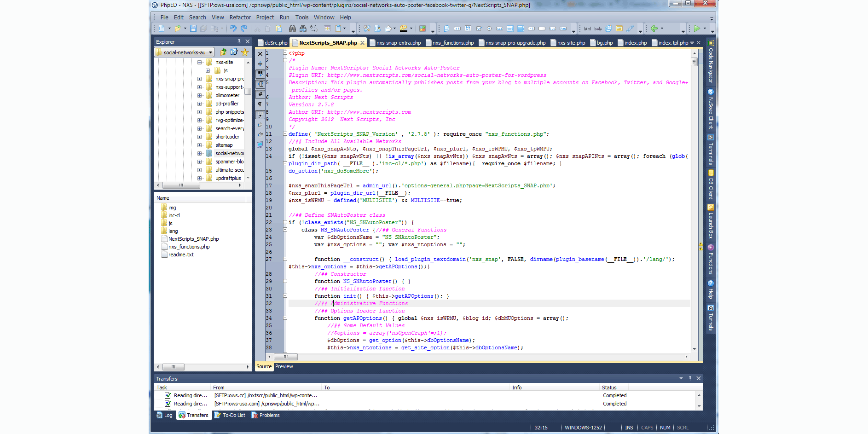
Task: Toggle word wrap in the editor sidebar
Action: click(260, 74)
